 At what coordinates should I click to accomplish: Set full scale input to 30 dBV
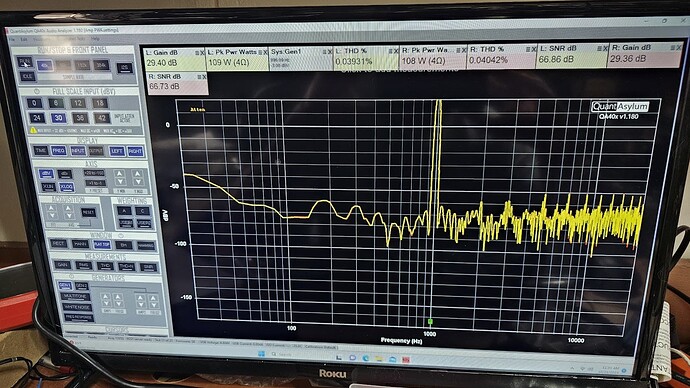click(58, 118)
